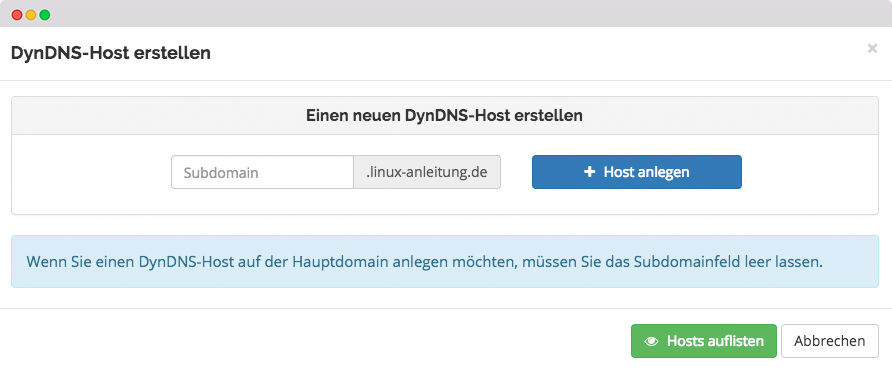Close the dialog with the gray X icon
This screenshot has width=892, height=371.
pos(872,49)
